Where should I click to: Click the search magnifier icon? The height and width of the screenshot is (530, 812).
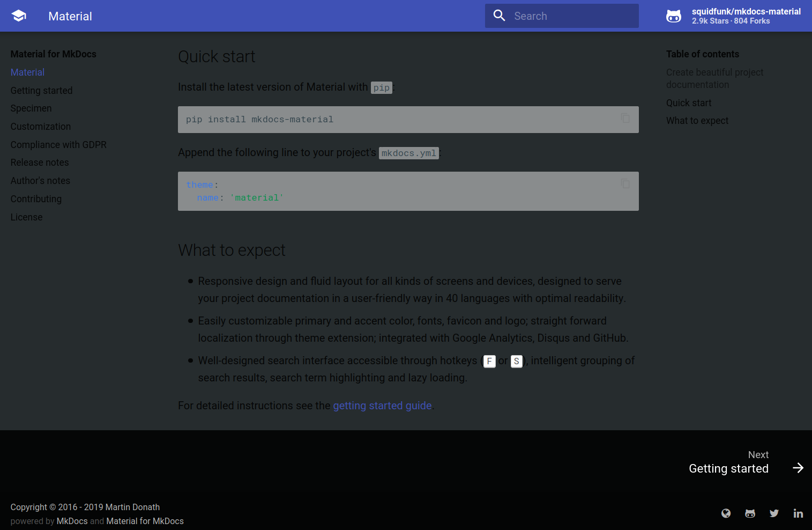click(x=500, y=16)
